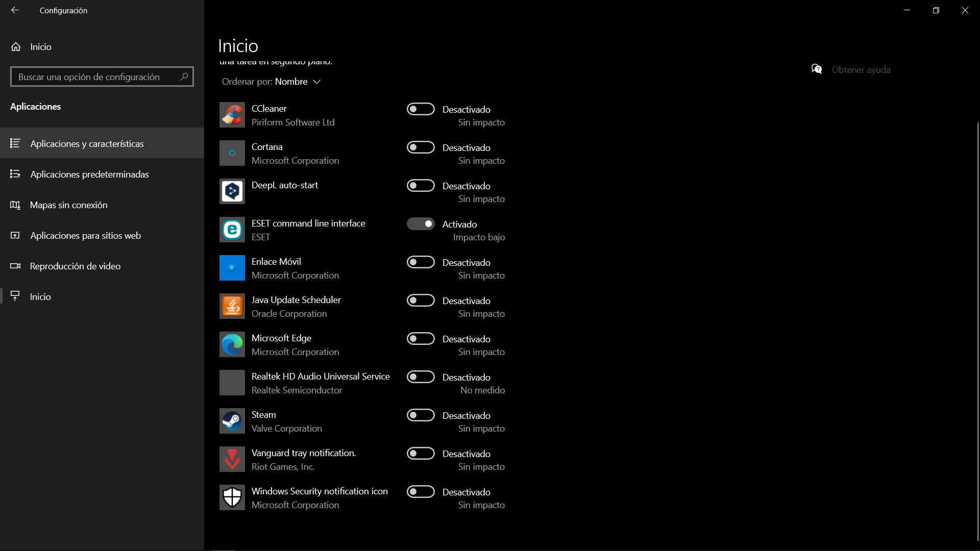Select Aplicaciones para sitios web

point(102,235)
